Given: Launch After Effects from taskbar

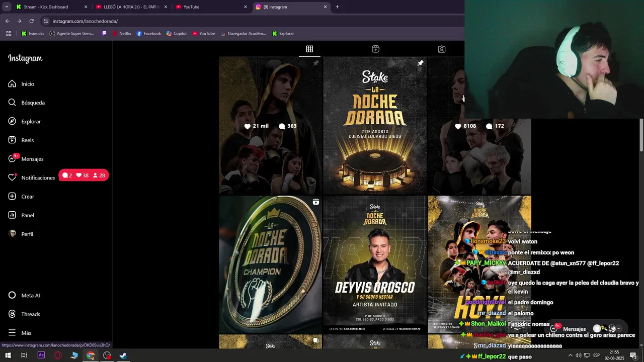Looking at the screenshot, I should (41, 355).
